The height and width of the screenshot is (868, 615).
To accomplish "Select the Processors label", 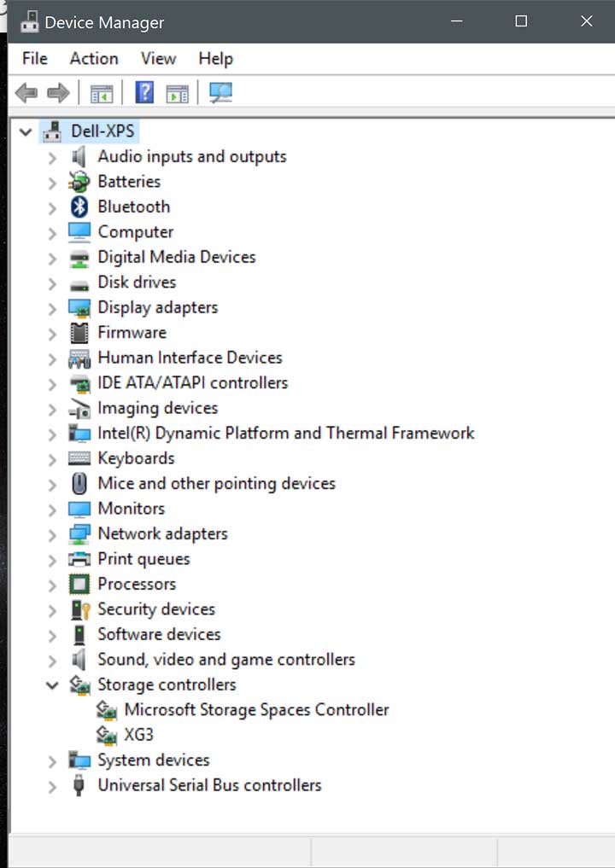I will 137,584.
